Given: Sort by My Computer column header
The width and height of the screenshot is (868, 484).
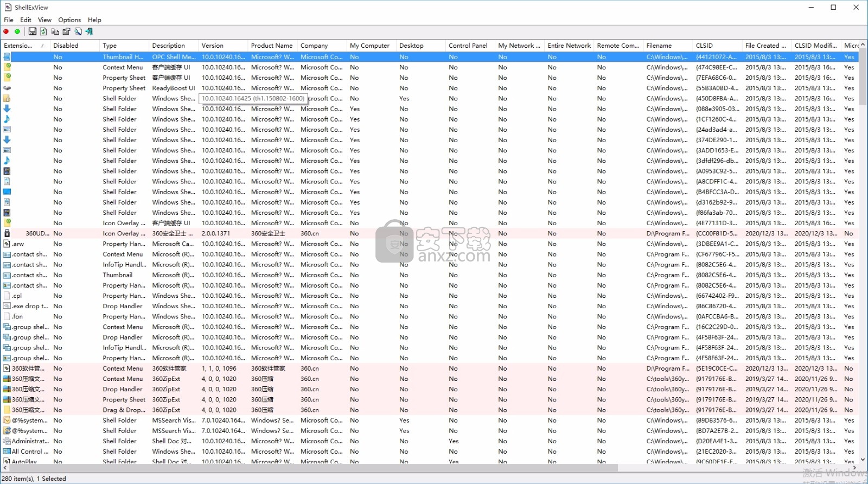Looking at the screenshot, I should (371, 46).
